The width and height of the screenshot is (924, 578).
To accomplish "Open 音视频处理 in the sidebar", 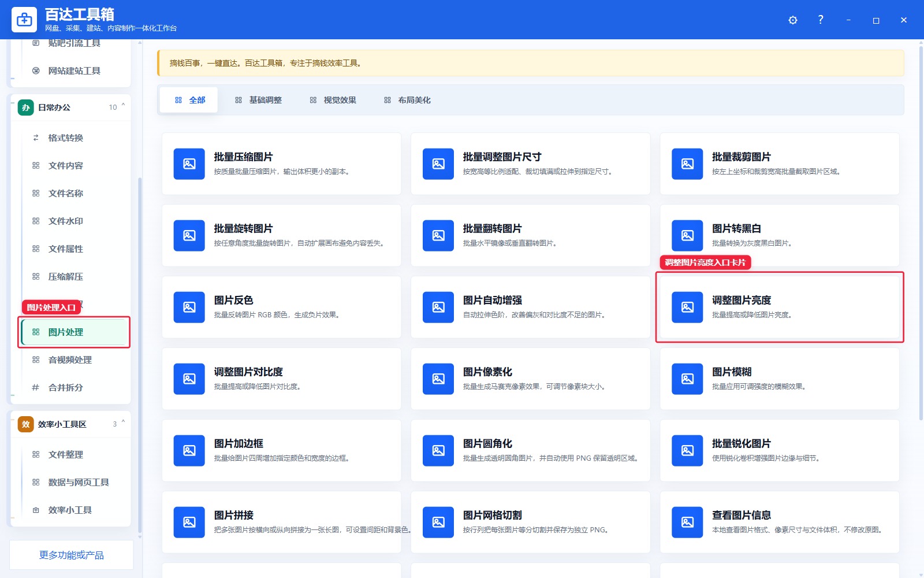I will pyautogui.click(x=74, y=360).
